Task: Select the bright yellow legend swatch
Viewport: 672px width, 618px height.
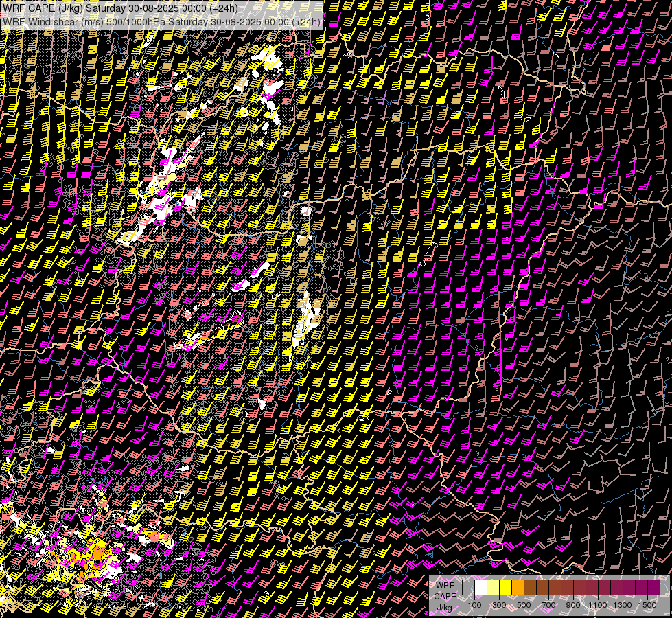Action: pyautogui.click(x=506, y=587)
